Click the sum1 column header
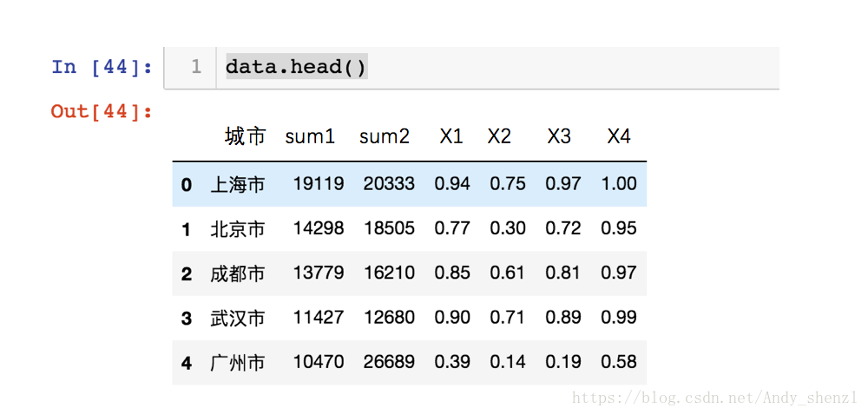This screenshot has width=868, height=415. tap(310, 136)
